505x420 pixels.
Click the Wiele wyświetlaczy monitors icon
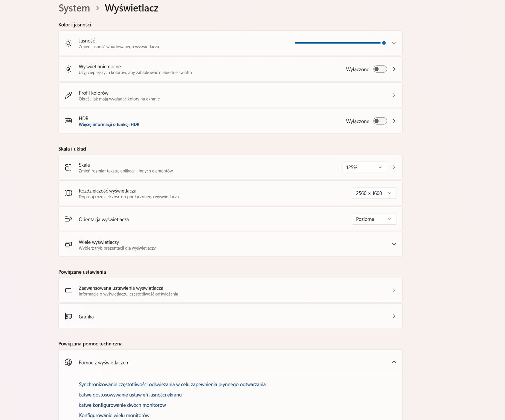68,244
